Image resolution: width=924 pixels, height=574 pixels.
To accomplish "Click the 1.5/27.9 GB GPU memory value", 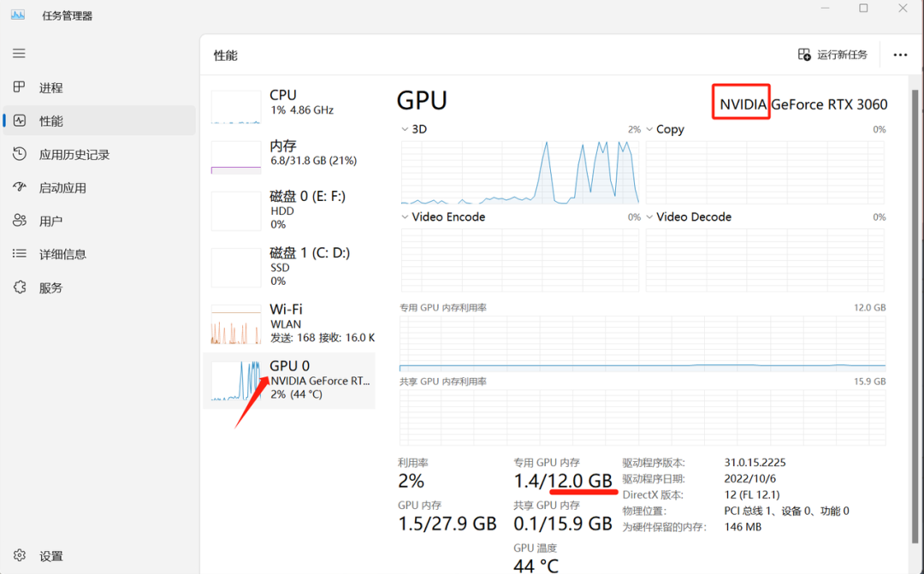I will [x=447, y=524].
